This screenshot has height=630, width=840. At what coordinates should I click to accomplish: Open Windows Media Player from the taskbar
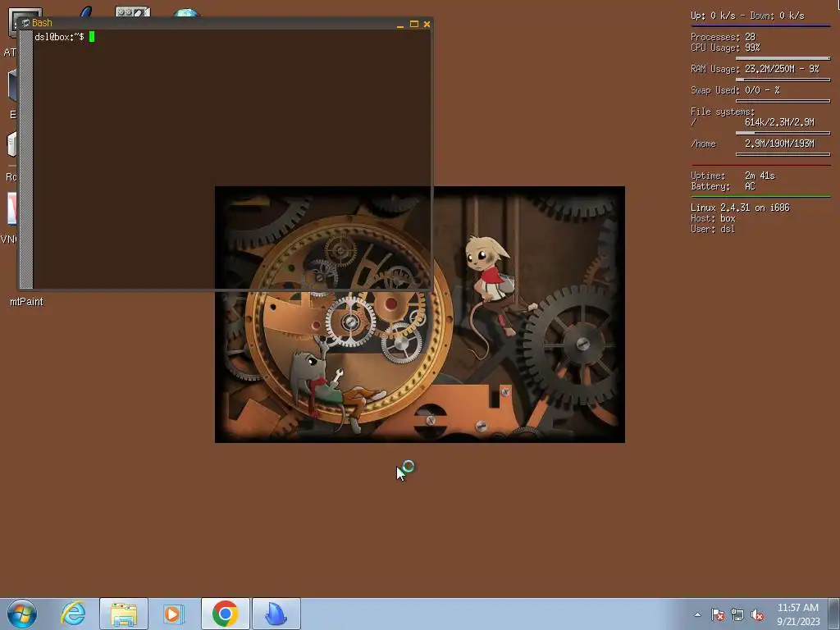click(x=174, y=614)
